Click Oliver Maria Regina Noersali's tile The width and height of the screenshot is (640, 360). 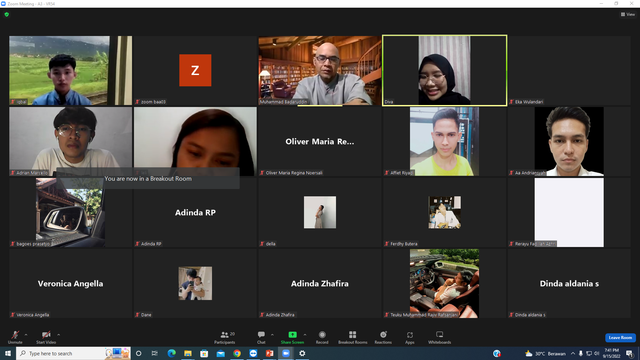[320, 141]
